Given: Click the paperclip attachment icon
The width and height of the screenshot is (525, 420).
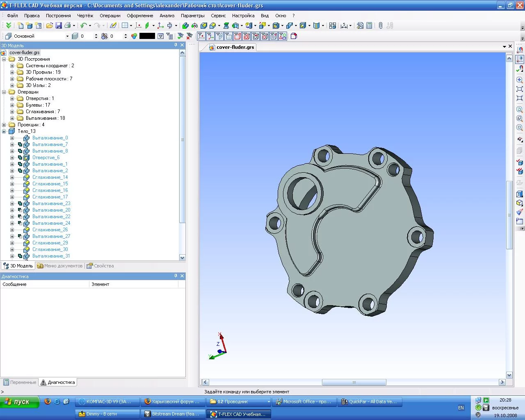Looking at the screenshot, I should 381,25.
